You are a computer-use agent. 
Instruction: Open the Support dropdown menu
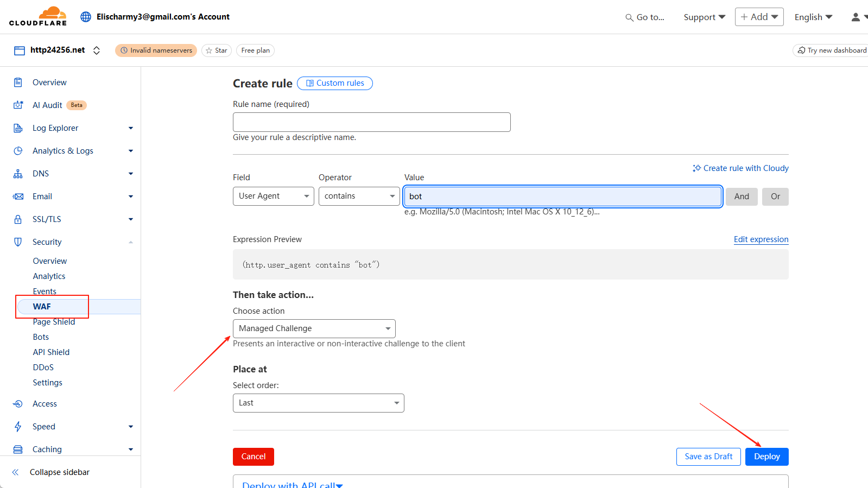(x=705, y=17)
